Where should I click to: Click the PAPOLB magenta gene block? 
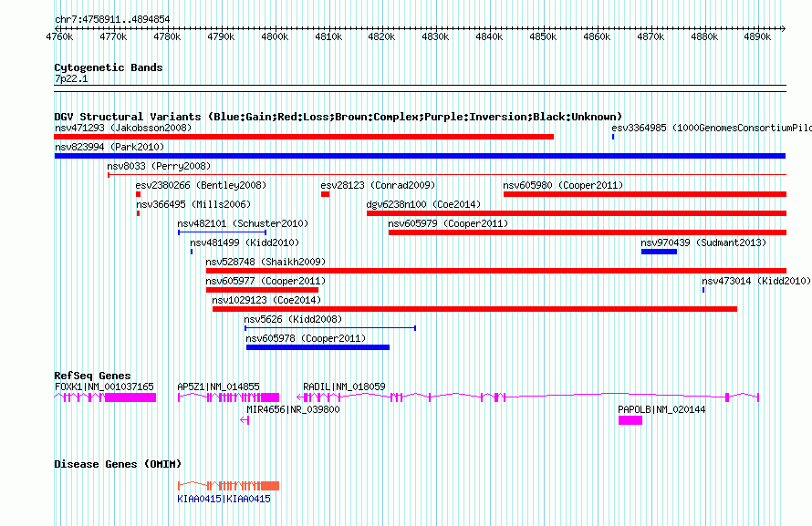[x=630, y=420]
